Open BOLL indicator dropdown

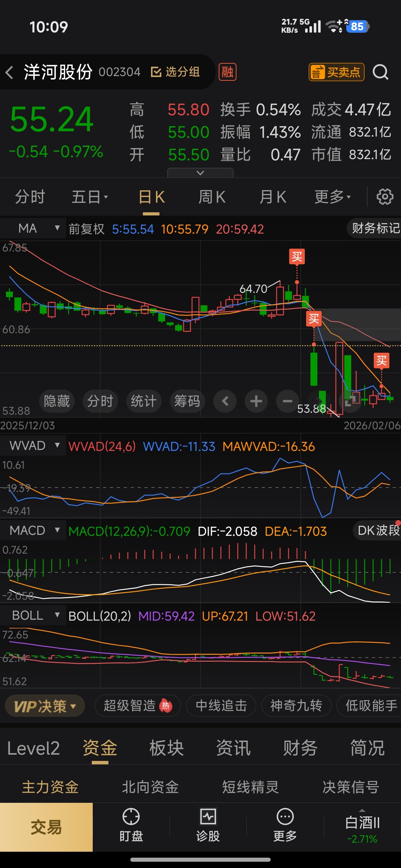coord(33,615)
